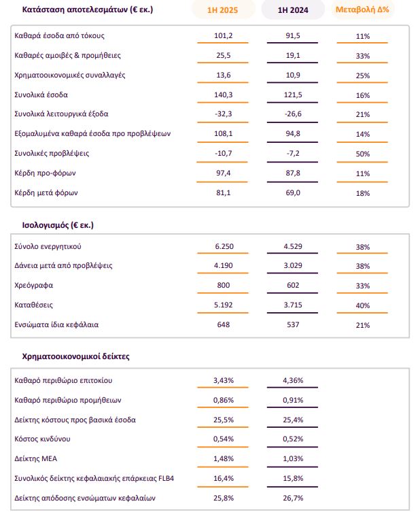Click the 40% change for deposits

tap(362, 305)
